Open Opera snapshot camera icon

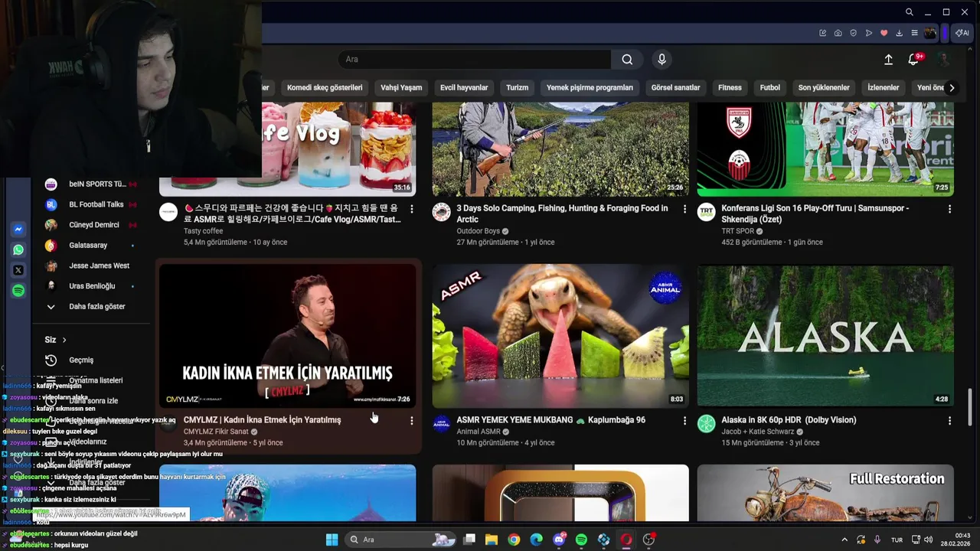(838, 33)
